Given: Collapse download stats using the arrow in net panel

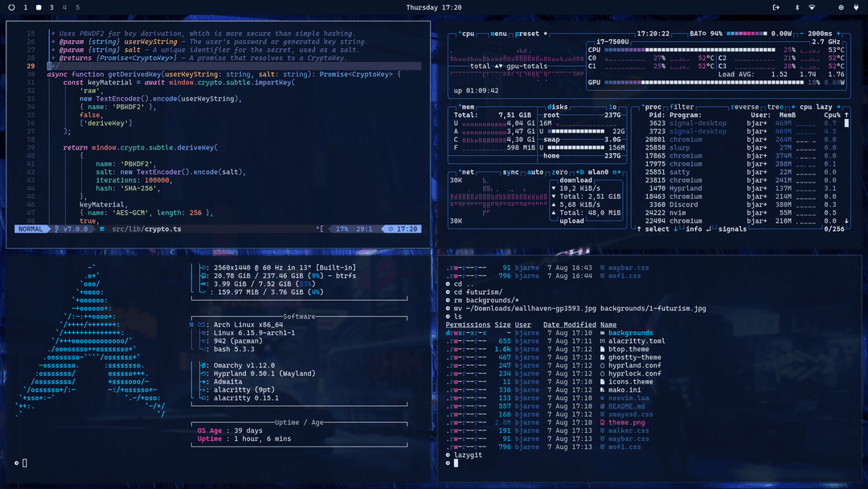Looking at the screenshot, I should 554,187.
